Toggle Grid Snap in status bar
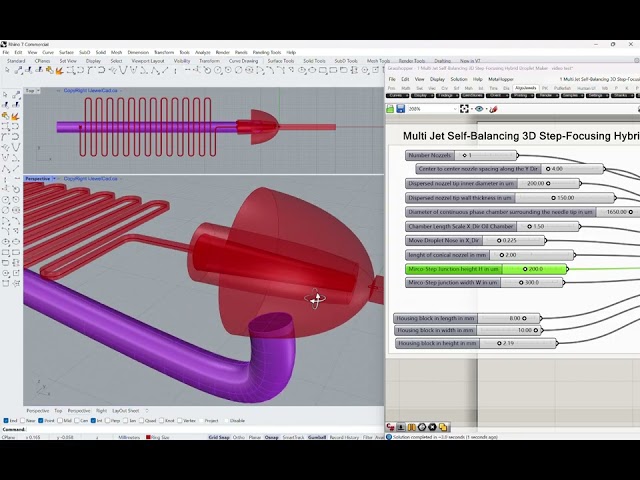Image resolution: width=640 pixels, height=480 pixels. [219, 437]
